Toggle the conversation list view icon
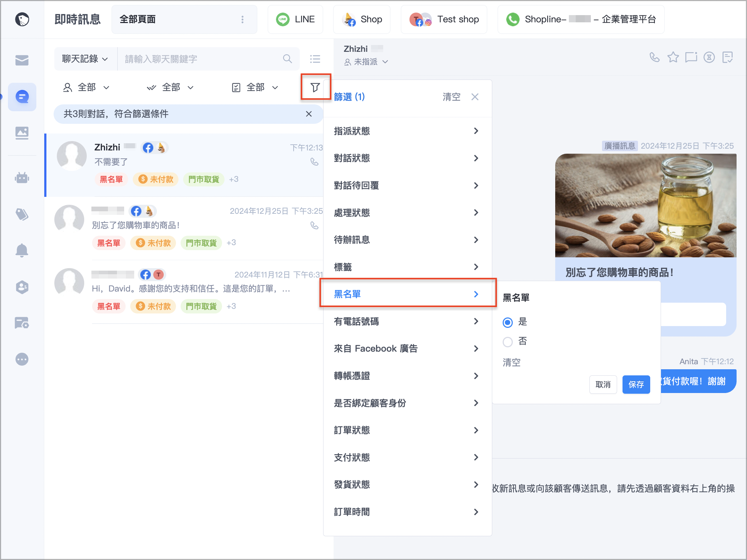747x560 pixels. click(315, 59)
